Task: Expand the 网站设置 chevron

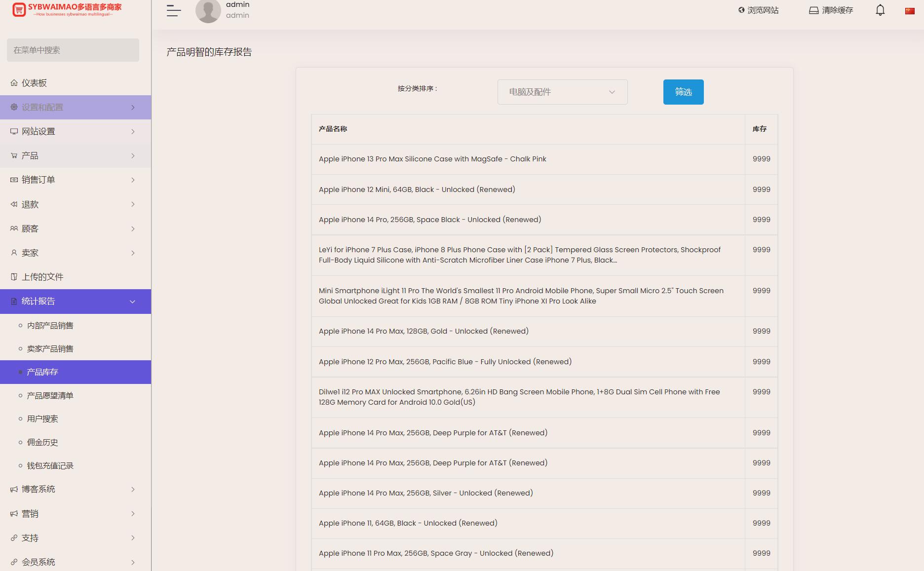Action: point(133,131)
